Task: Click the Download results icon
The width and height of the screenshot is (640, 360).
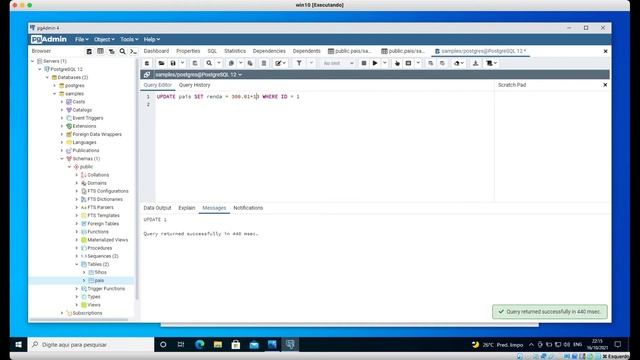Action: coord(476,63)
